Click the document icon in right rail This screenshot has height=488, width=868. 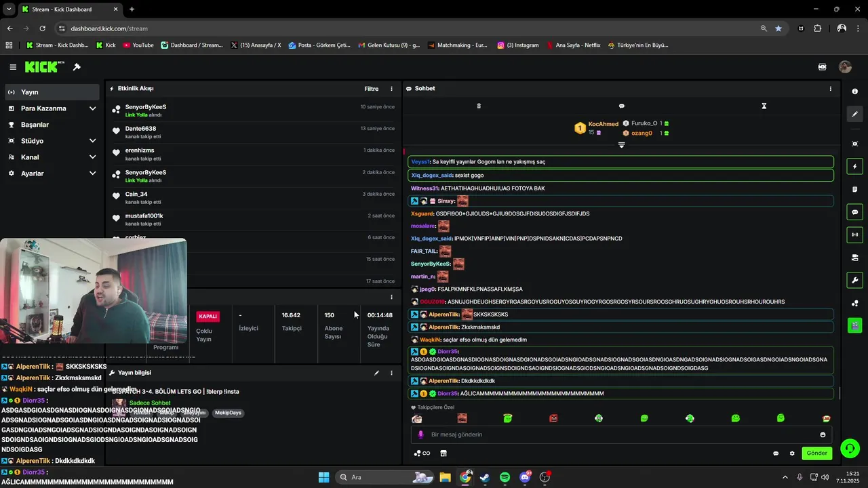(x=854, y=189)
